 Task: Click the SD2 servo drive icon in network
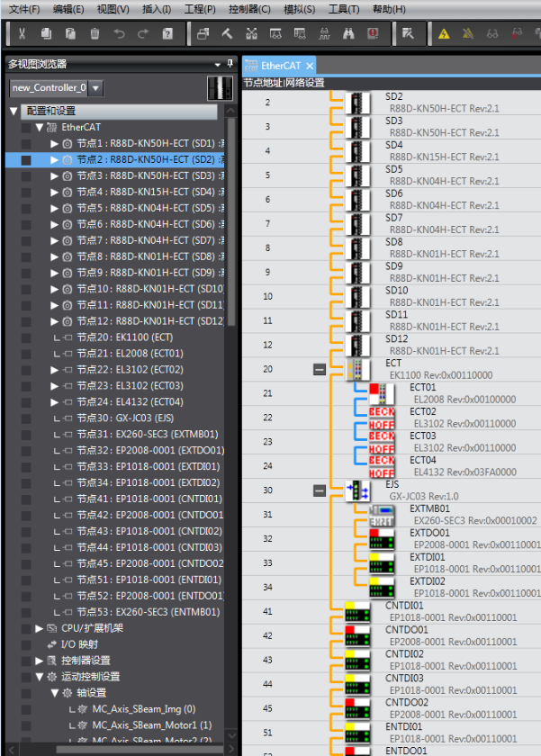coord(358,102)
